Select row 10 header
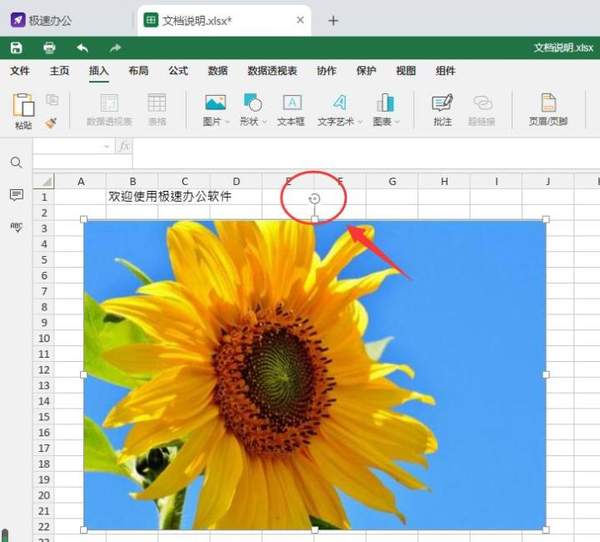Image resolution: width=600 pixels, height=542 pixels. coord(44,338)
